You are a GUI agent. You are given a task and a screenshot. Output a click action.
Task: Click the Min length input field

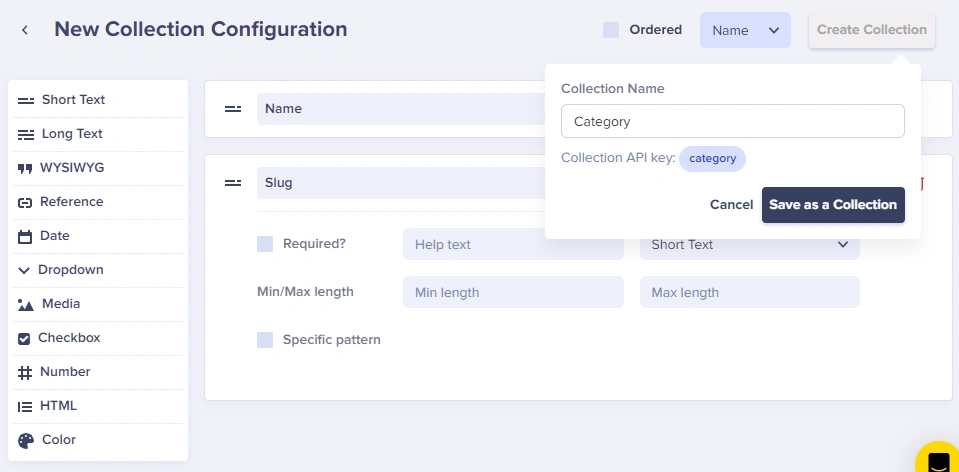coord(513,292)
